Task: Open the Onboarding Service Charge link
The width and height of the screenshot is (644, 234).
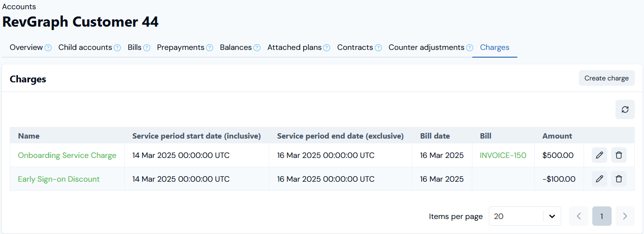Action: pos(67,156)
